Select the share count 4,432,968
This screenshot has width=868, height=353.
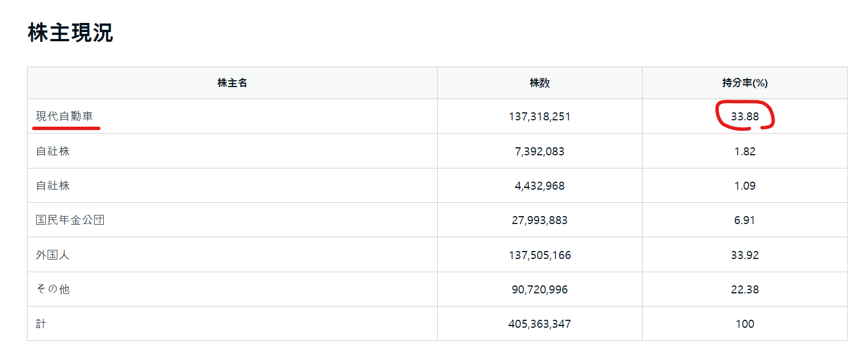(539, 186)
